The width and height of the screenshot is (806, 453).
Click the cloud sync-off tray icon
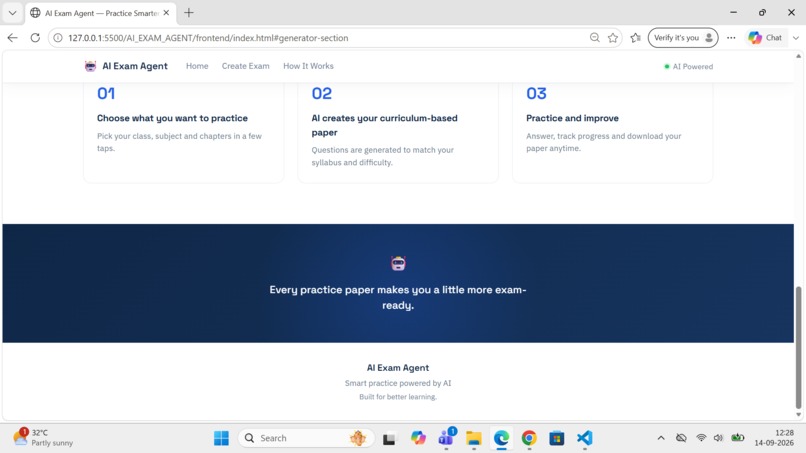[681, 438]
